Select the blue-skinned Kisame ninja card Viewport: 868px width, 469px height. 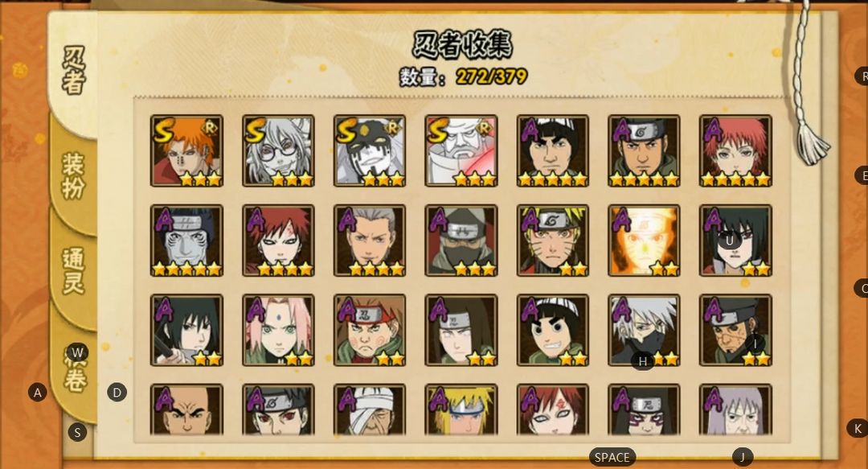[x=186, y=241]
